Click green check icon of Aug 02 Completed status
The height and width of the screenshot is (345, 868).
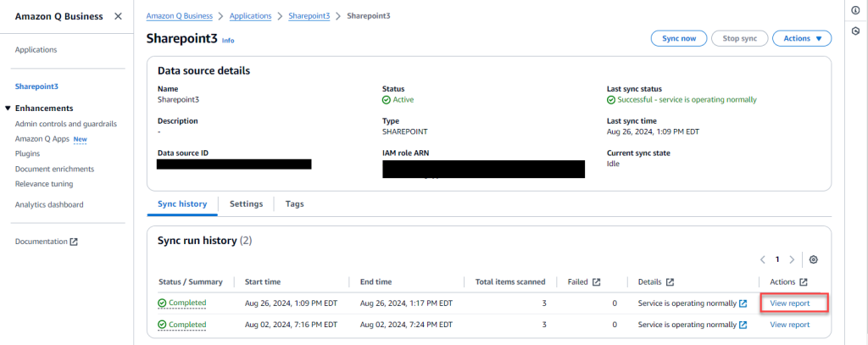pyautogui.click(x=162, y=325)
